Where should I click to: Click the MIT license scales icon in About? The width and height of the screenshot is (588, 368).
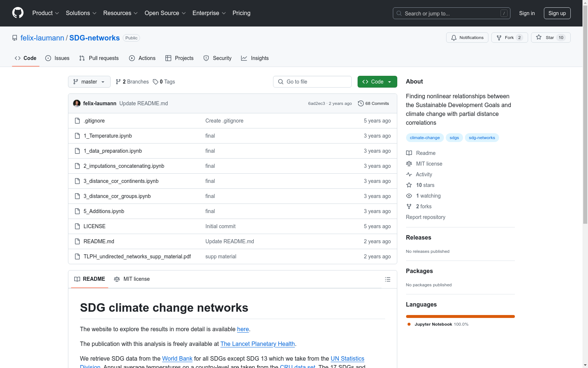409,164
